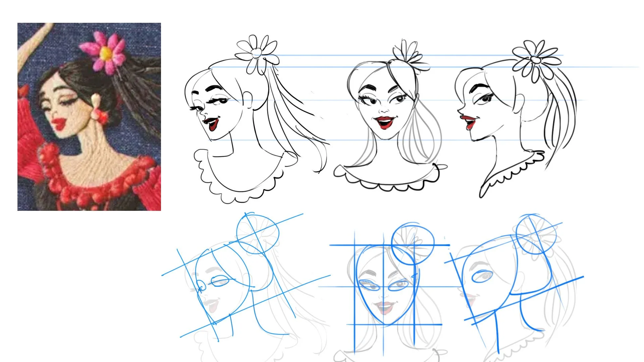
Task: Click the daisy on profile-view sketch
Action: click(536, 60)
